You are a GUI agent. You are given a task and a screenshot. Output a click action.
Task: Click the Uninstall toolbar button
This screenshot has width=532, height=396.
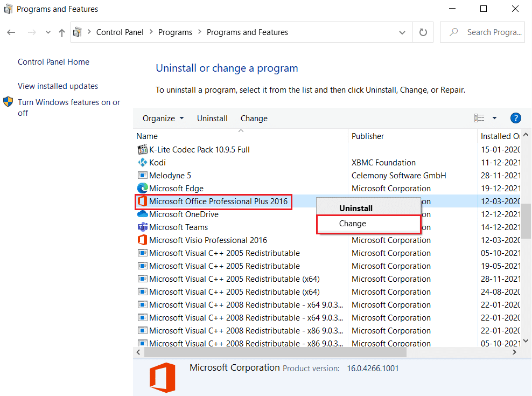tap(212, 119)
